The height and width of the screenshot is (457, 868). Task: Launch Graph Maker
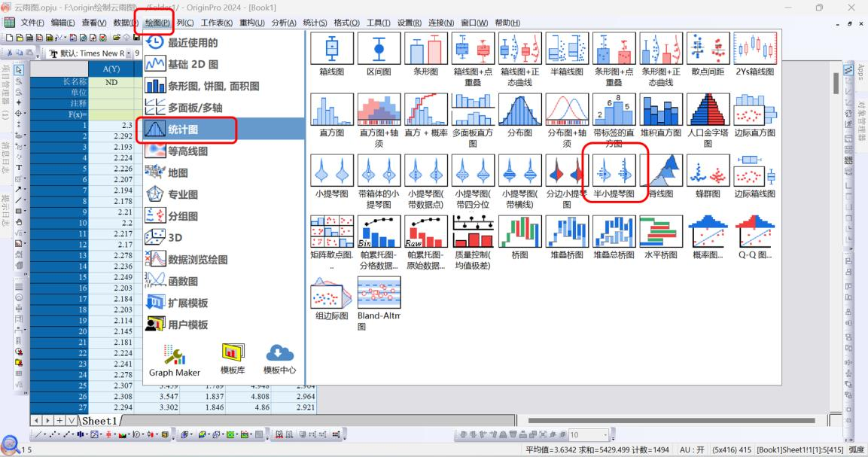(x=175, y=361)
